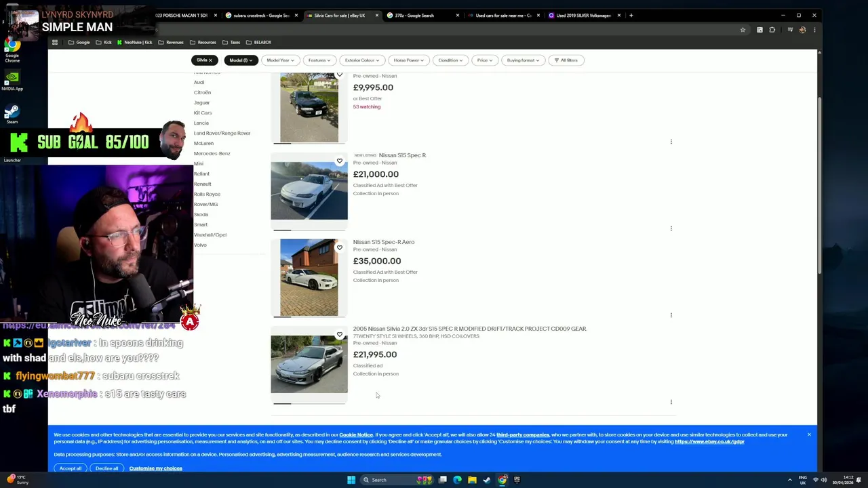868x488 pixels.
Task: Open S15 Spec-R Aero car photo
Action: coord(309,277)
